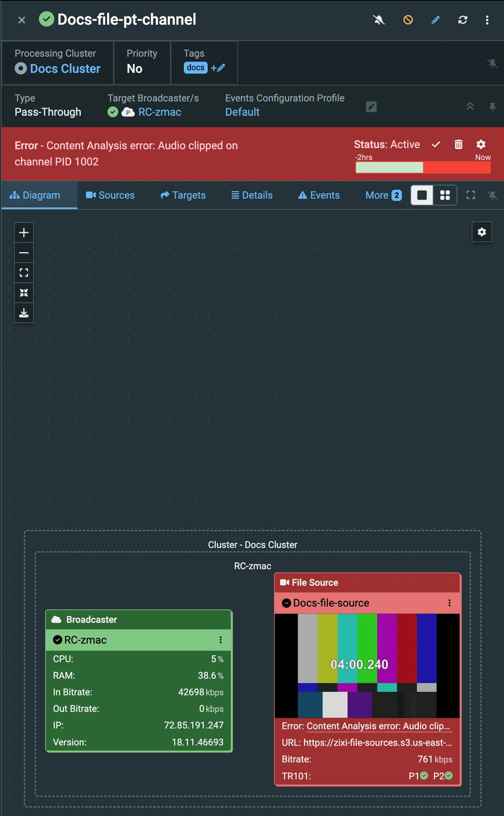Download the diagram image

[24, 313]
